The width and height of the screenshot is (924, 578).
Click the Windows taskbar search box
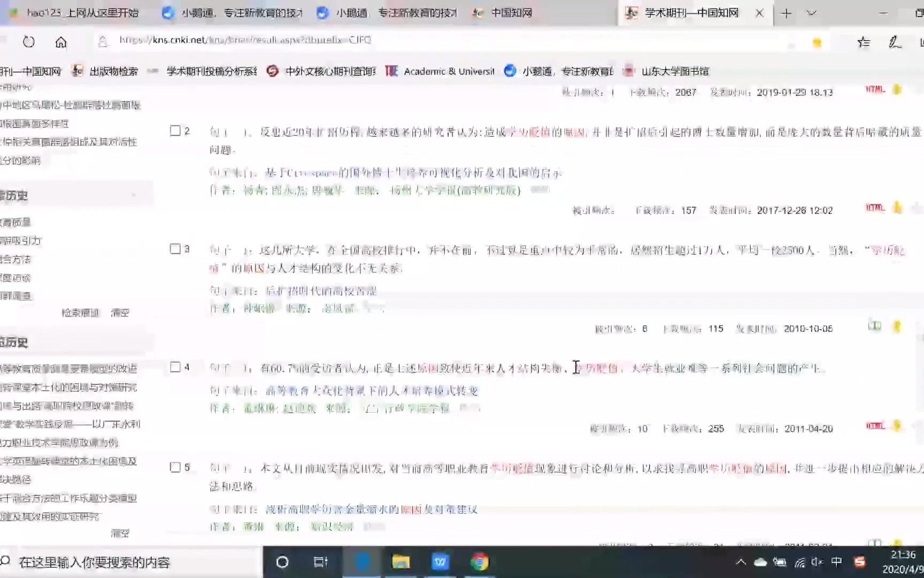tap(131, 562)
